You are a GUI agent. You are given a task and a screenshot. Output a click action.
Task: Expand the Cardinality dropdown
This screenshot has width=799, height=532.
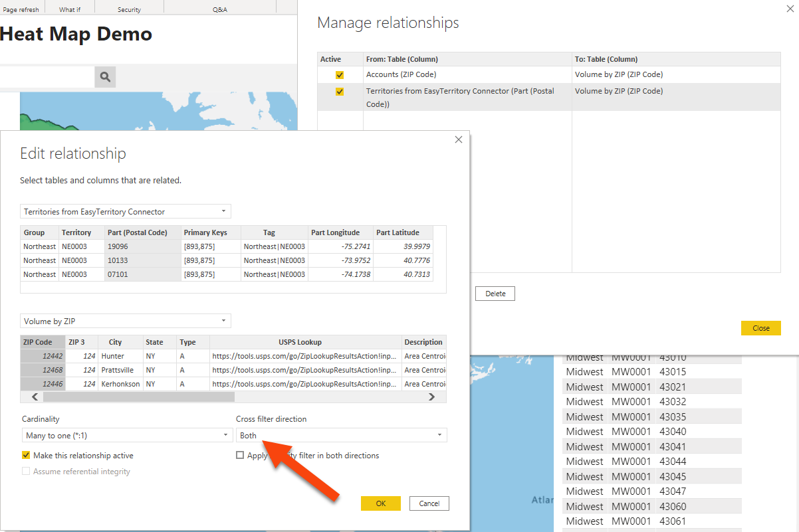tap(126, 436)
